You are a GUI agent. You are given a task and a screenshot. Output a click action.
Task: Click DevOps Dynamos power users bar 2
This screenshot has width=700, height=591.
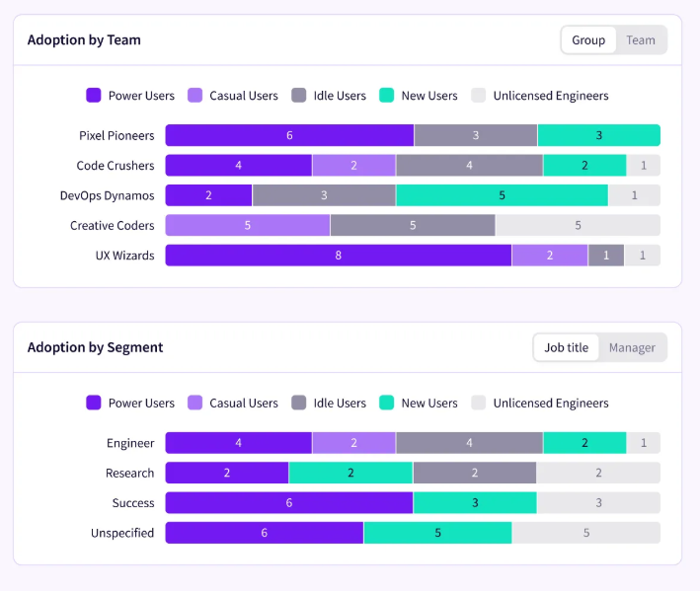click(x=208, y=195)
